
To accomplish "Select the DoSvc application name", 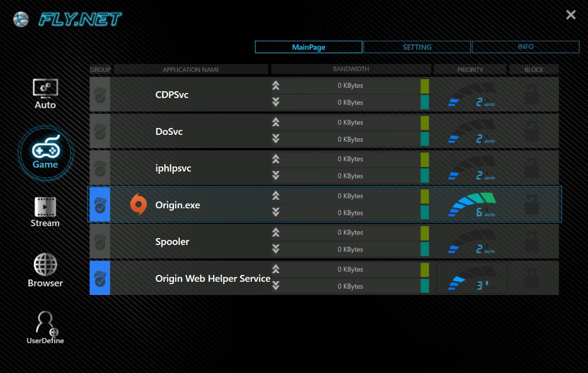I will coord(169,131).
